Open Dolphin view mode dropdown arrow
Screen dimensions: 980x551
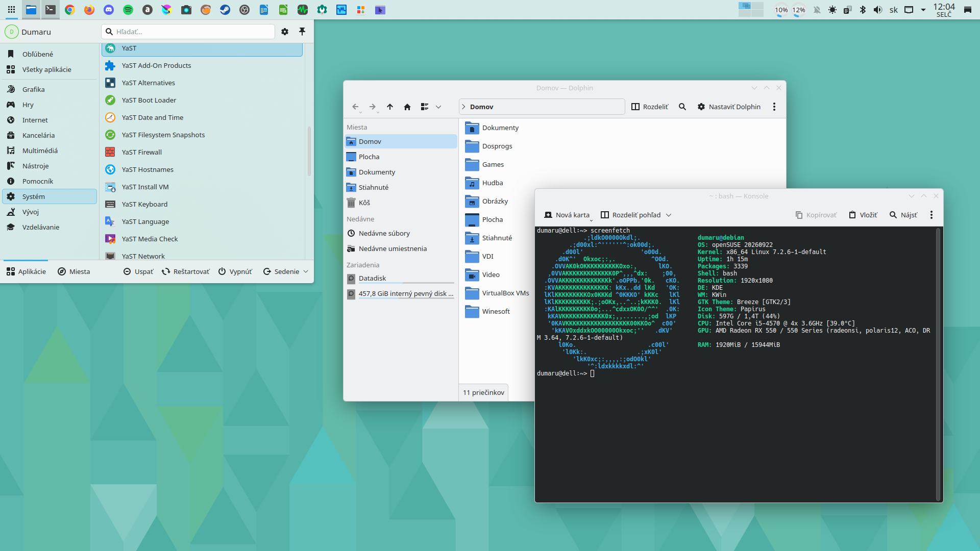tap(438, 107)
